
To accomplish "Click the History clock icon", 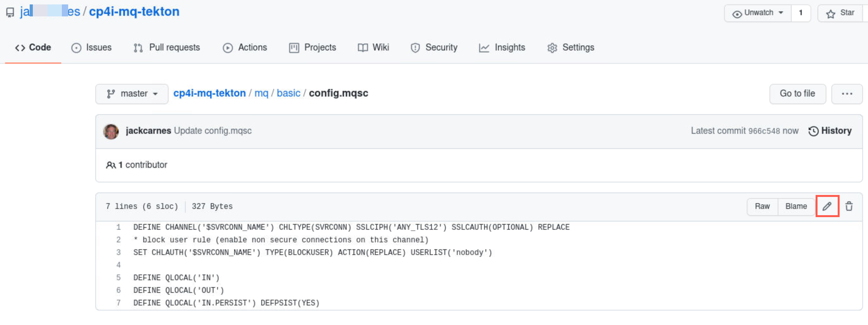I will [813, 131].
